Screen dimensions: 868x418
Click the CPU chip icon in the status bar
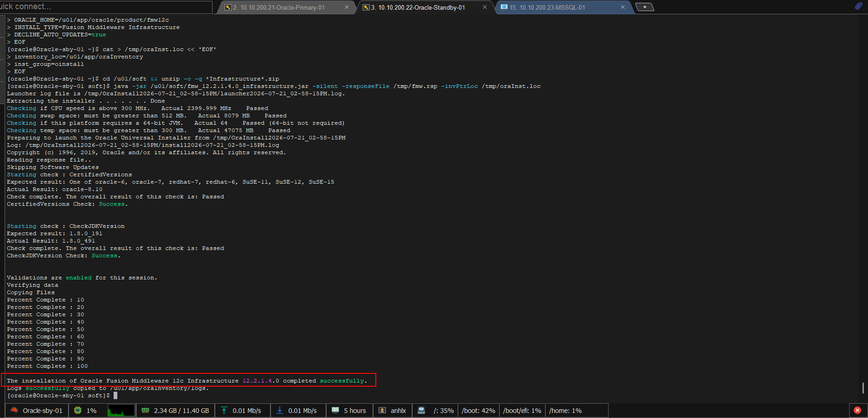(78, 410)
